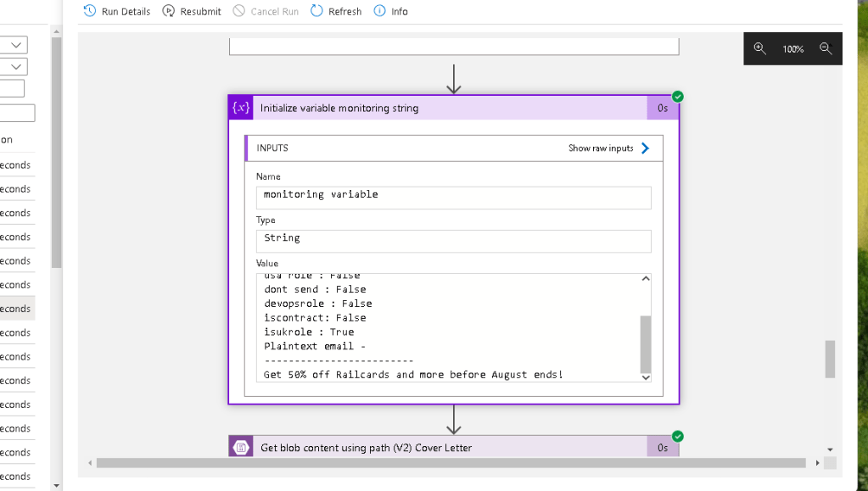868x491 pixels.
Task: Click the 'iscontract: False' line
Action: click(x=315, y=318)
